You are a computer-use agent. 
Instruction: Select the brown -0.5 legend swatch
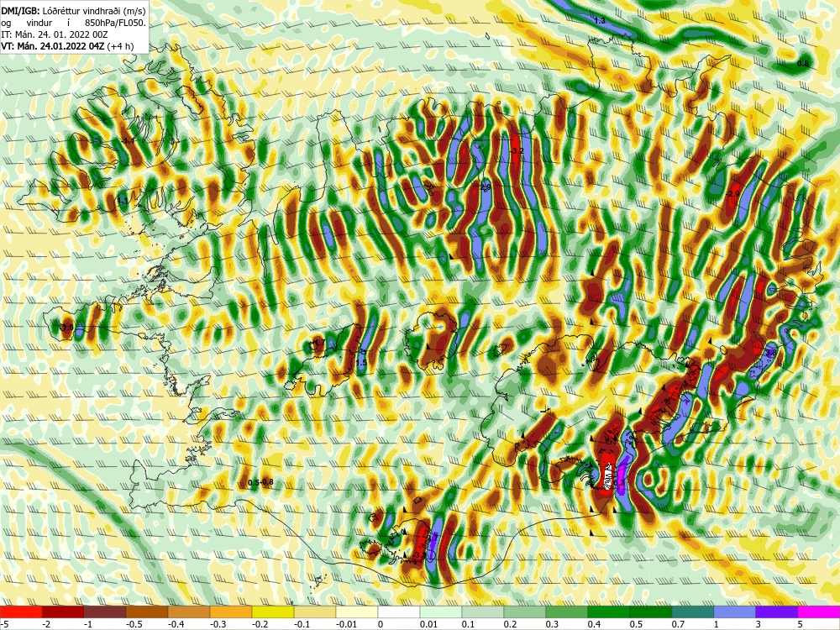pos(147,612)
